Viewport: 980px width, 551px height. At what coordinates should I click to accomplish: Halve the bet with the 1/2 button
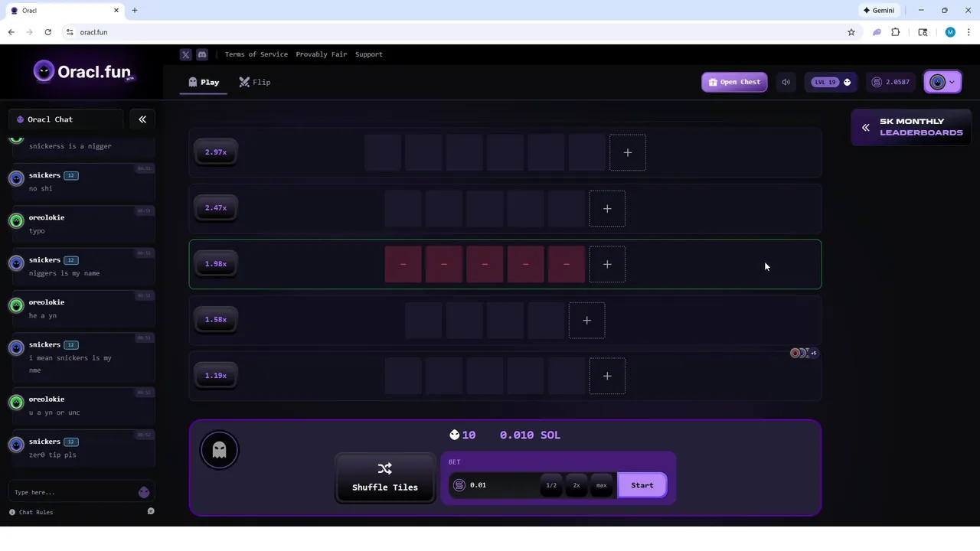tap(551, 485)
